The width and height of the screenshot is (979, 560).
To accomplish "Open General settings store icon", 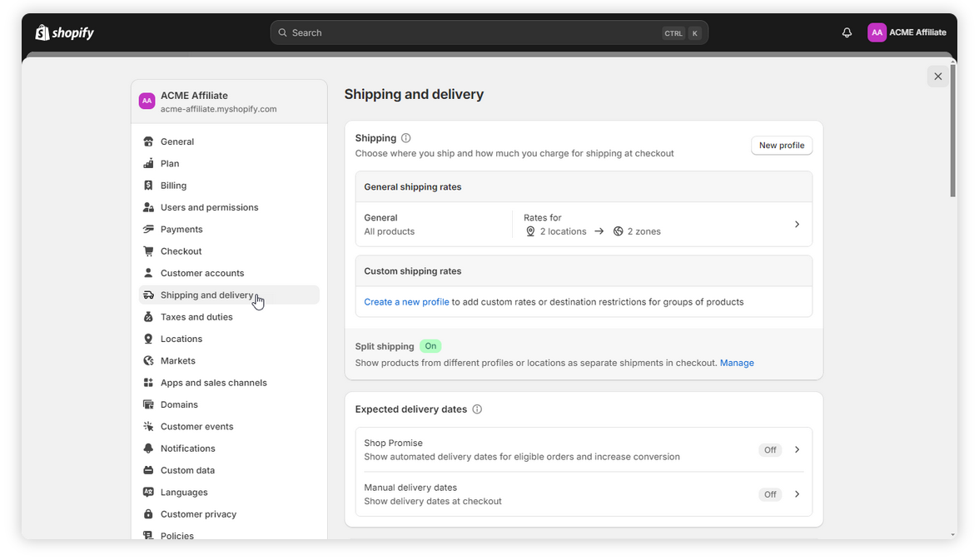I will click(x=148, y=141).
